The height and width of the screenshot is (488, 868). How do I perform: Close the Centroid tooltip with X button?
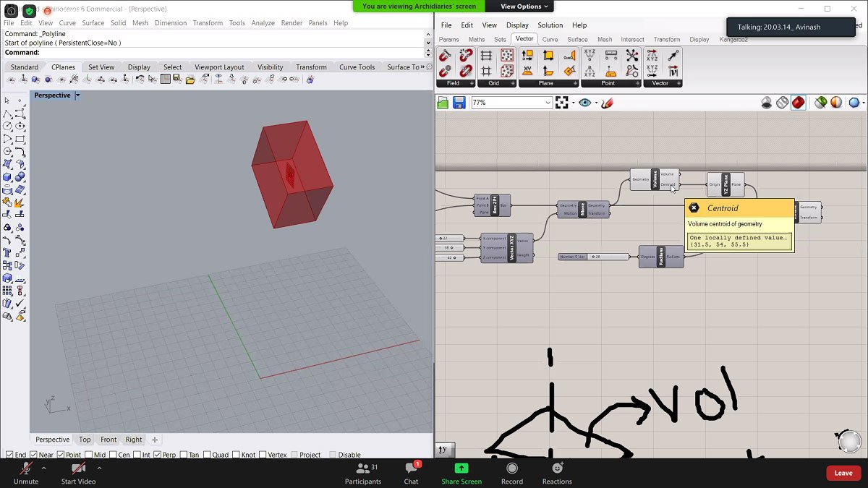click(x=694, y=208)
